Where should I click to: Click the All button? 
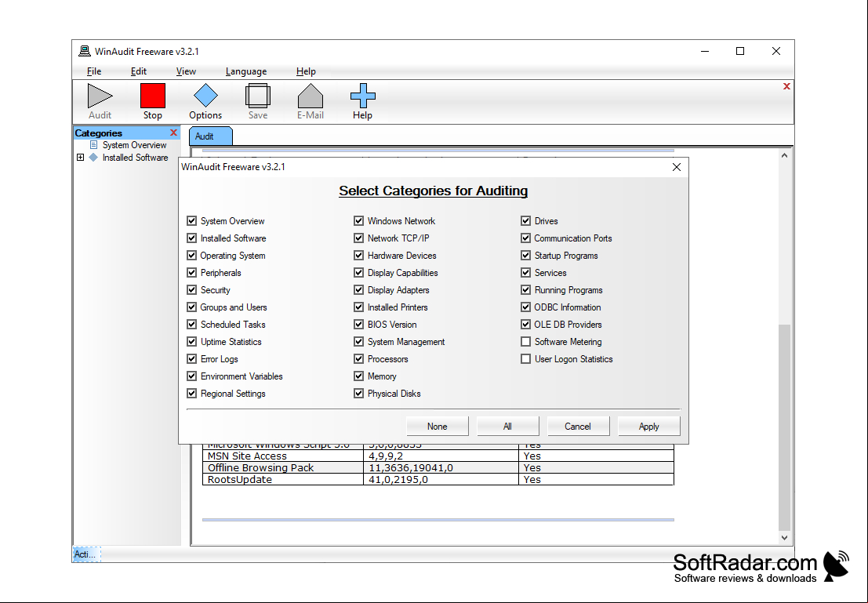(x=507, y=427)
